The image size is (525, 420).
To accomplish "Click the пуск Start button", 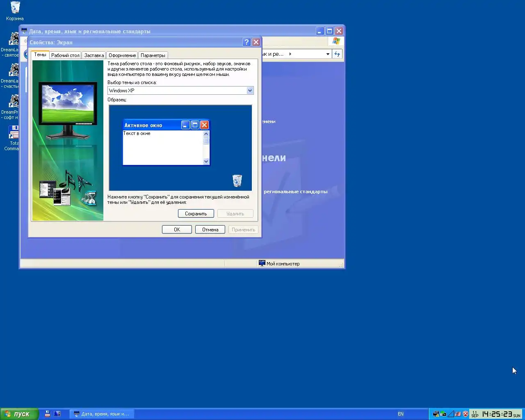I will pyautogui.click(x=19, y=414).
